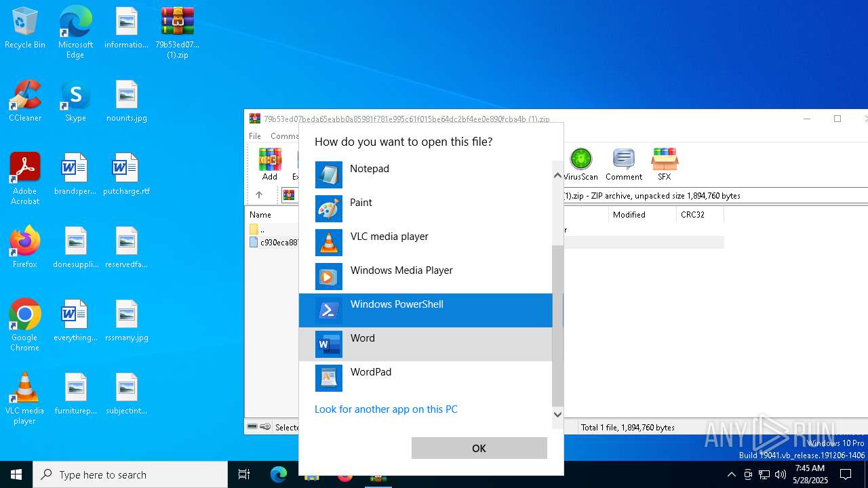Image resolution: width=868 pixels, height=488 pixels.
Task: Select everything... Word document on desktop
Action: [75, 321]
